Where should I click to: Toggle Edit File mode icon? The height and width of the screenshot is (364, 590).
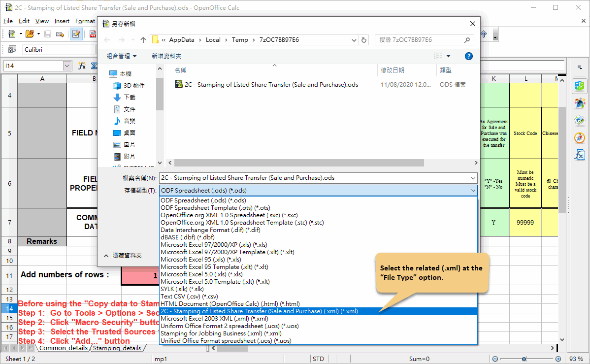click(x=76, y=34)
